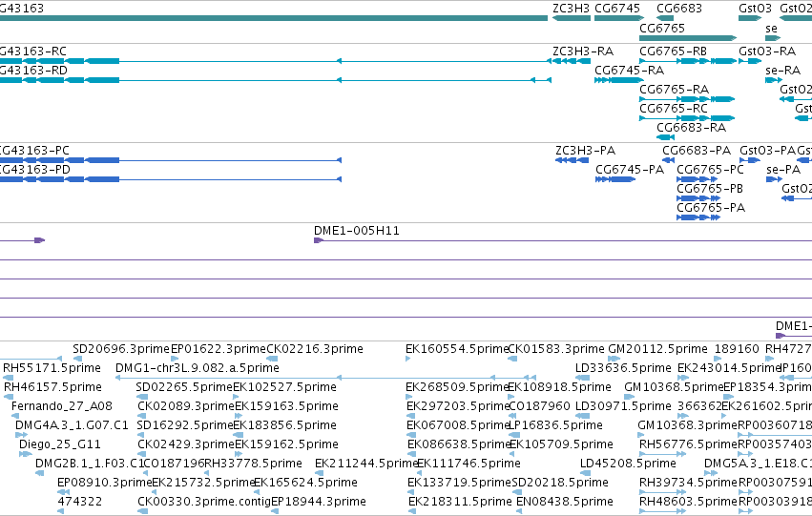Select EST EK211244.5prime

[319, 474]
